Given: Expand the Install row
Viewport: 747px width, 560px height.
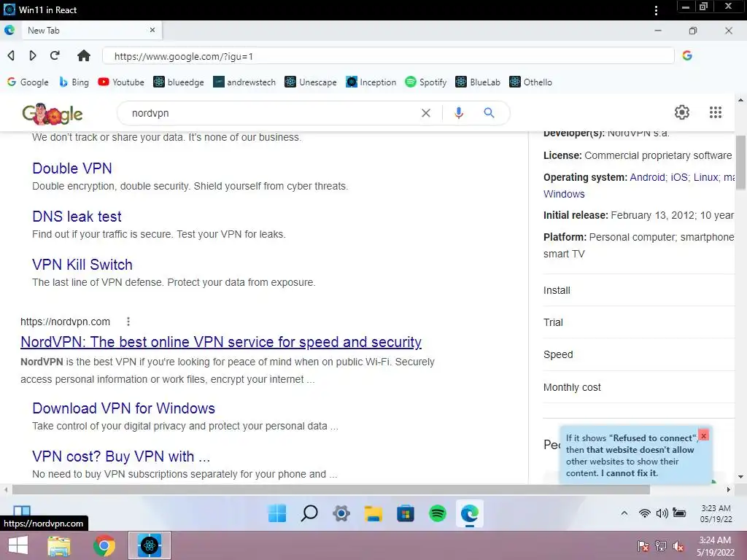Looking at the screenshot, I should pos(638,290).
